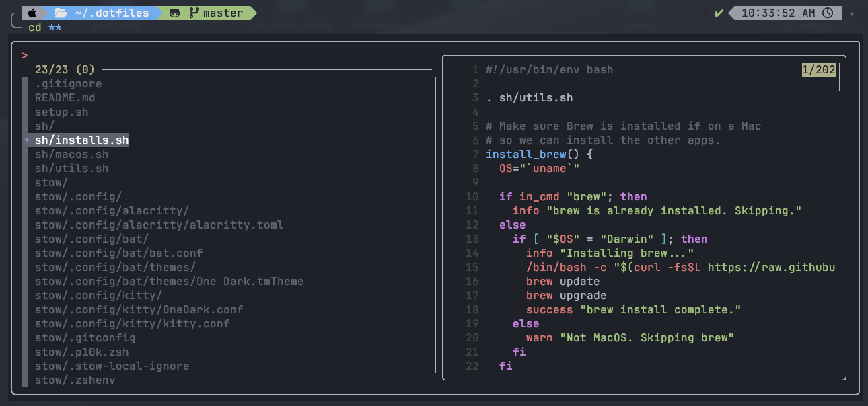Click the OS="`uname`" line in preview
The image size is (868, 406).
pos(540,168)
